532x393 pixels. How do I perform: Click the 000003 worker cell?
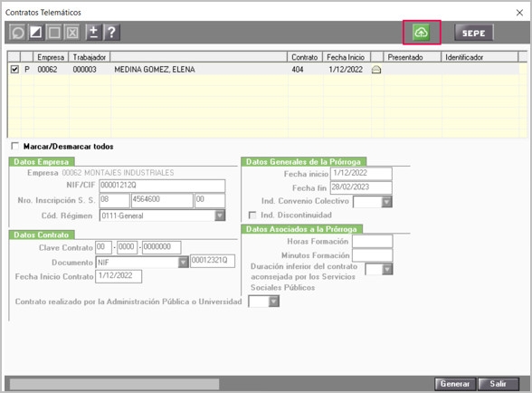pyautogui.click(x=90, y=70)
